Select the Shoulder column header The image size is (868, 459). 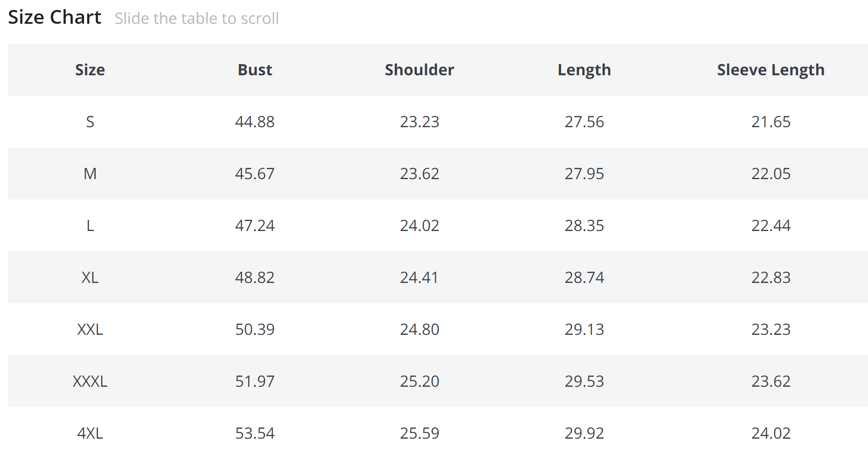[419, 70]
